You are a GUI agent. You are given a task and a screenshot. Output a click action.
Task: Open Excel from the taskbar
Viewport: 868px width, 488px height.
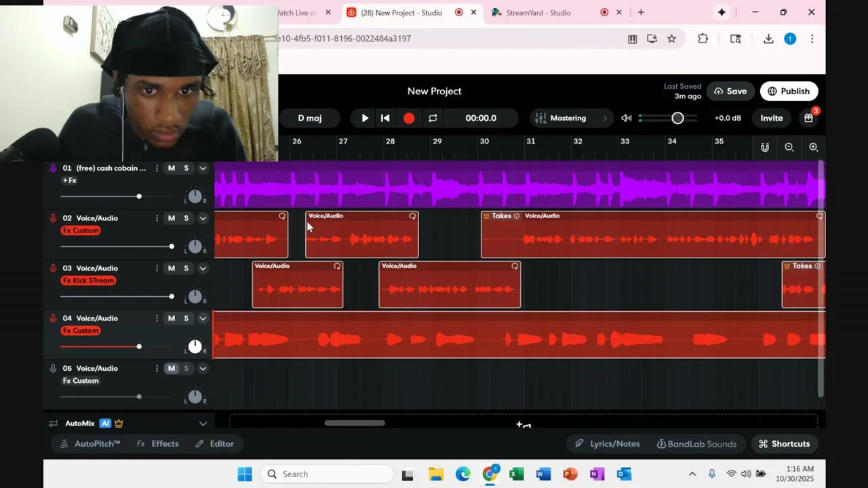click(516, 474)
